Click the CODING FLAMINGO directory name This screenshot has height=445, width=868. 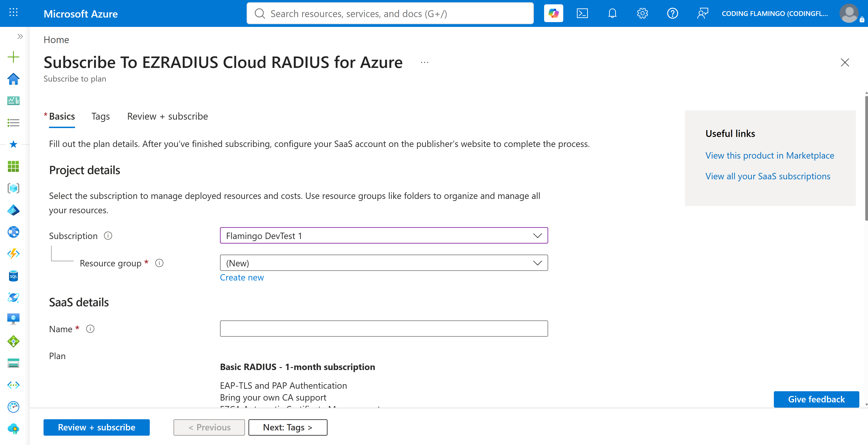coord(774,14)
